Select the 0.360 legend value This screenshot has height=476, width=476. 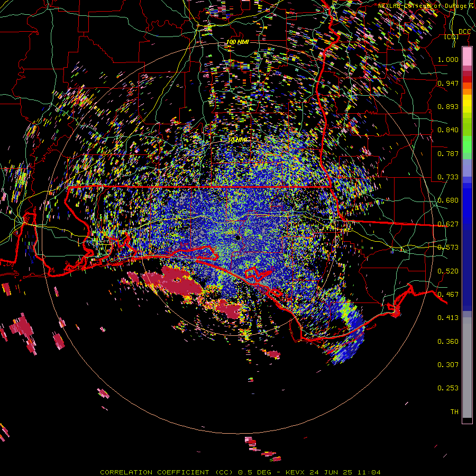tap(448, 342)
